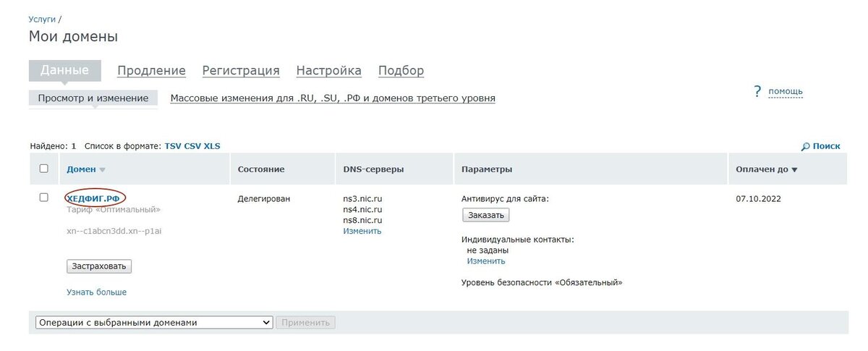Click Изменить under DNS servers

362,232
